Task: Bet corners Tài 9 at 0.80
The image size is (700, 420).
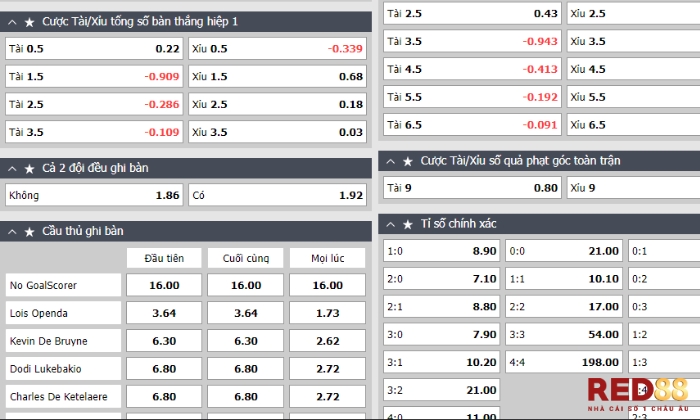Action: 472,187
